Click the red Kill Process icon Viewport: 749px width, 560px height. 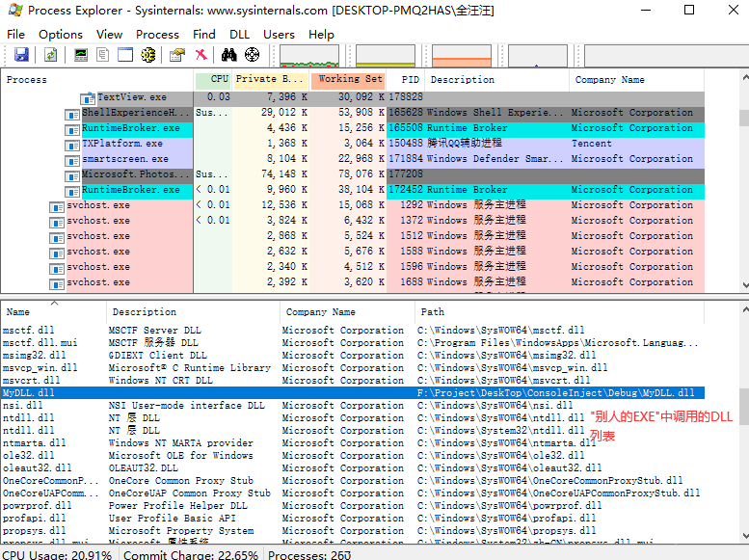point(201,55)
